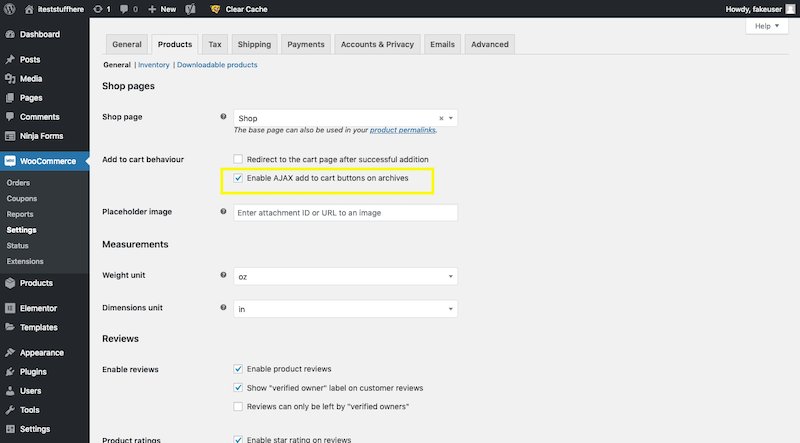The height and width of the screenshot is (443, 800).
Task: Expand the Weight unit dropdown
Action: tap(345, 276)
